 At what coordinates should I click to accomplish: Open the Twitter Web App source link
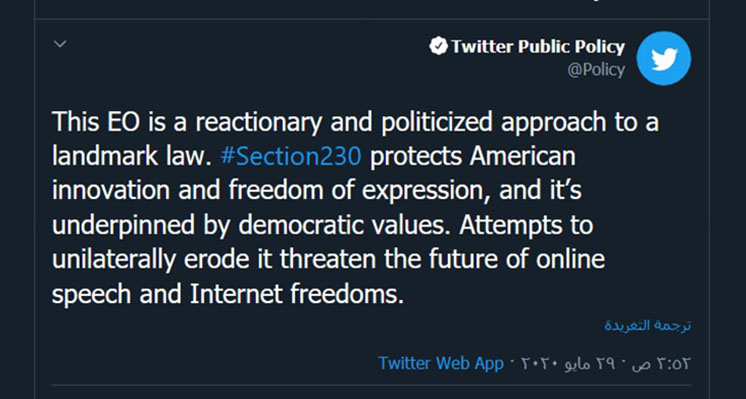(441, 363)
